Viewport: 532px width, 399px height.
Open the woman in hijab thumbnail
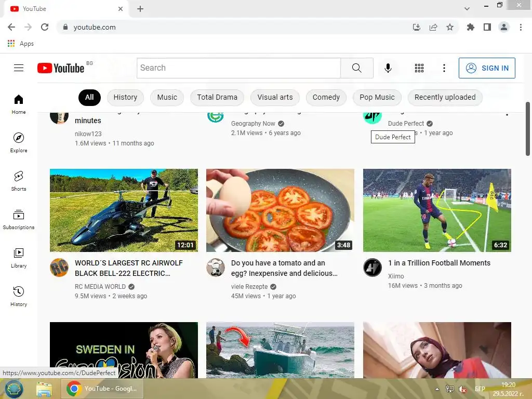[437, 350]
